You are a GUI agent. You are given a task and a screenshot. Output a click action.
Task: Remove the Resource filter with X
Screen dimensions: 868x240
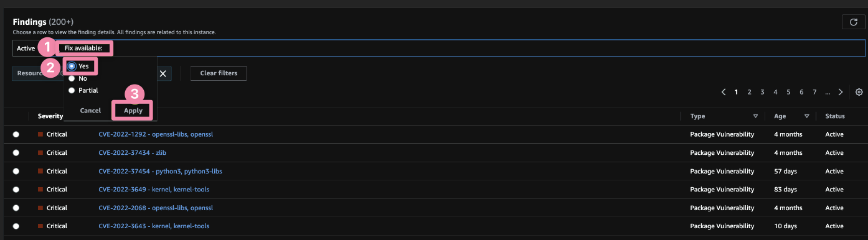[x=163, y=73]
